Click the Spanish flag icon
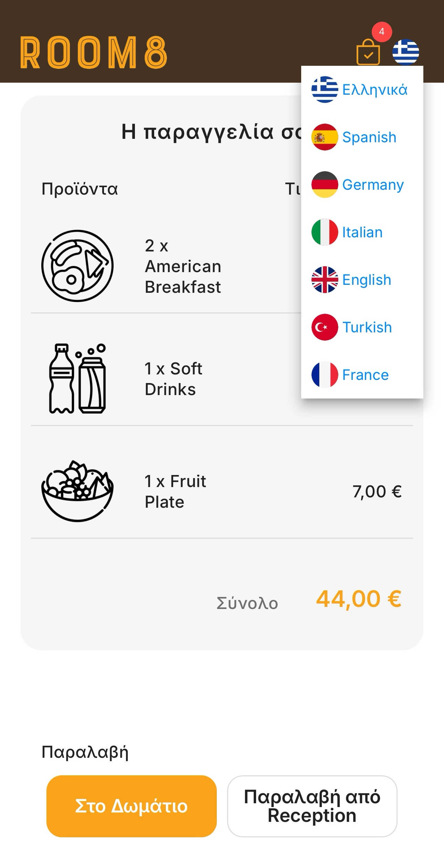The image size is (444, 868). pyautogui.click(x=325, y=137)
